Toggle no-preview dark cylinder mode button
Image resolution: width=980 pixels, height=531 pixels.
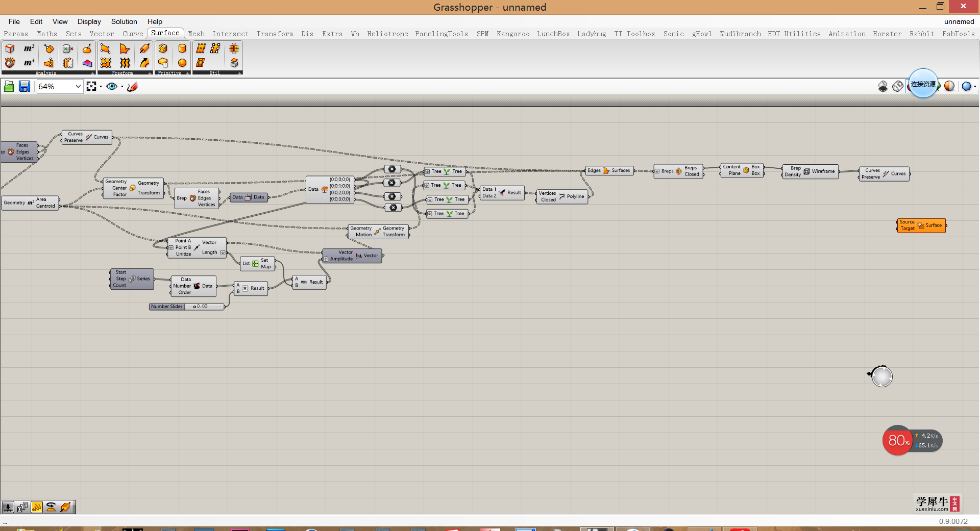click(x=883, y=86)
